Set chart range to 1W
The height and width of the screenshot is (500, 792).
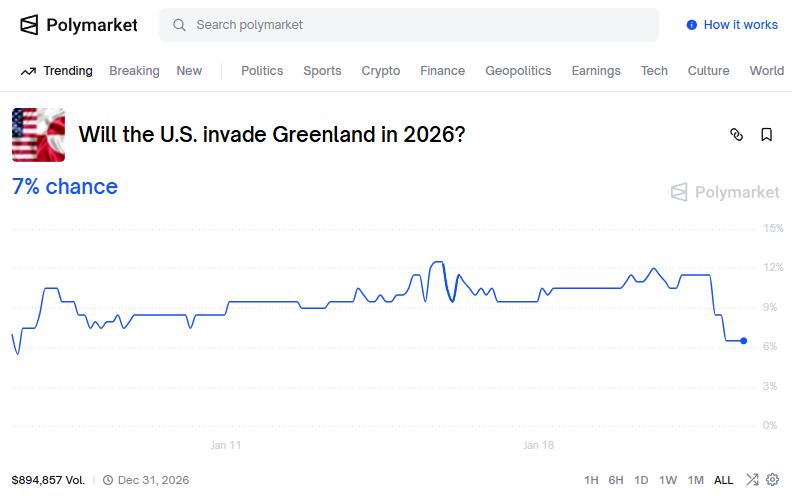click(x=668, y=480)
